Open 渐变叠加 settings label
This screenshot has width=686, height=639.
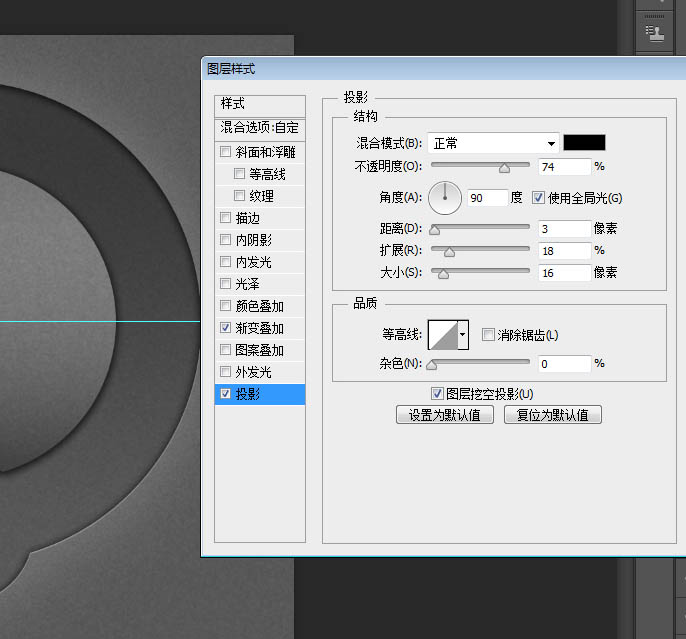click(260, 328)
